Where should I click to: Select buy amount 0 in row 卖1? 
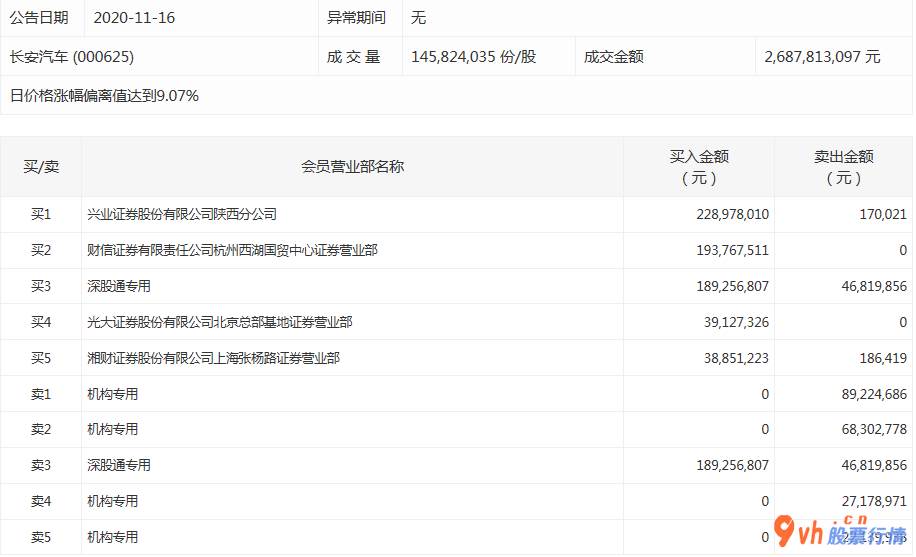point(765,395)
